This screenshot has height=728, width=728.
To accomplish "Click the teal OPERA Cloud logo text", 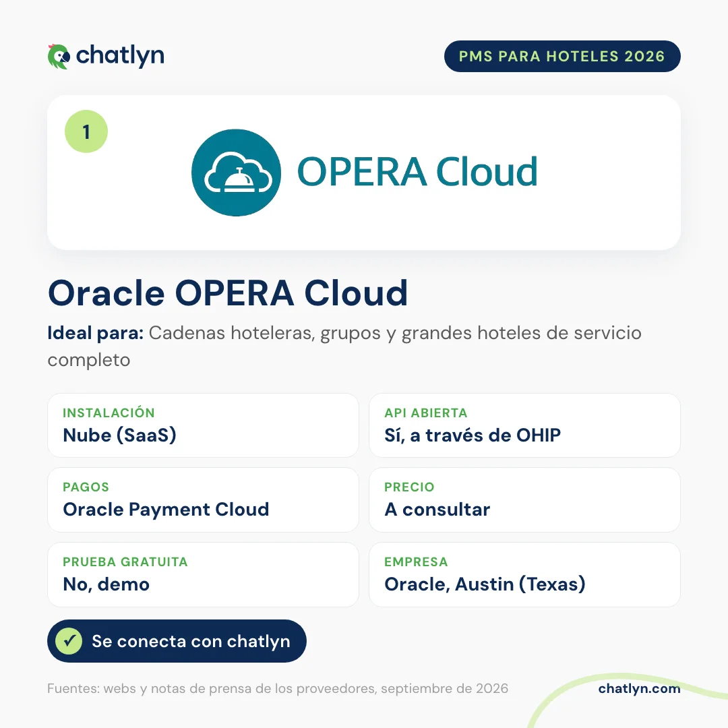I will click(417, 172).
